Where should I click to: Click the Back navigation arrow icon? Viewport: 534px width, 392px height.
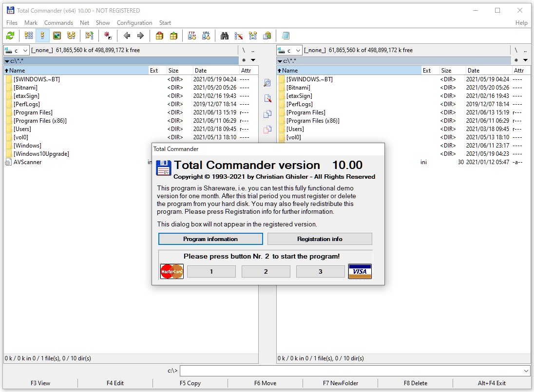[127, 35]
